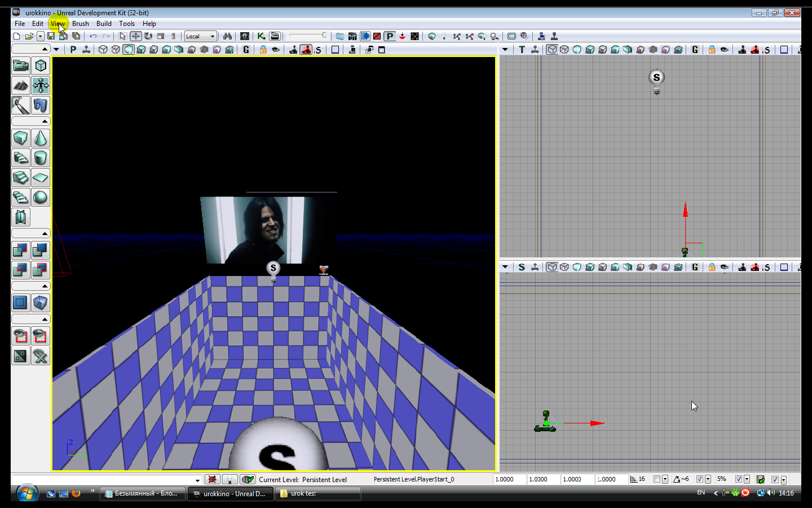This screenshot has height=508, width=812.
Task: Add a Volume from the toolbox
Action: pyautogui.click(x=41, y=303)
